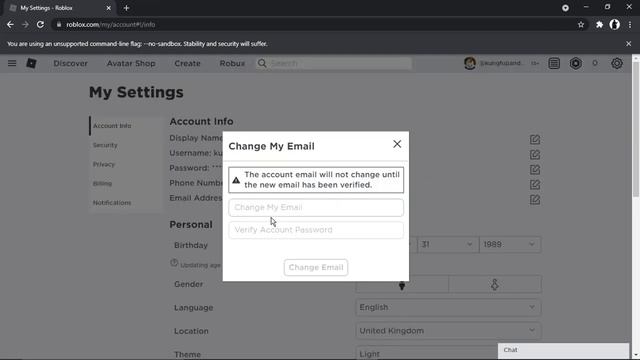The width and height of the screenshot is (640, 360).
Task: Click the Updating age info icon
Action: (174, 263)
